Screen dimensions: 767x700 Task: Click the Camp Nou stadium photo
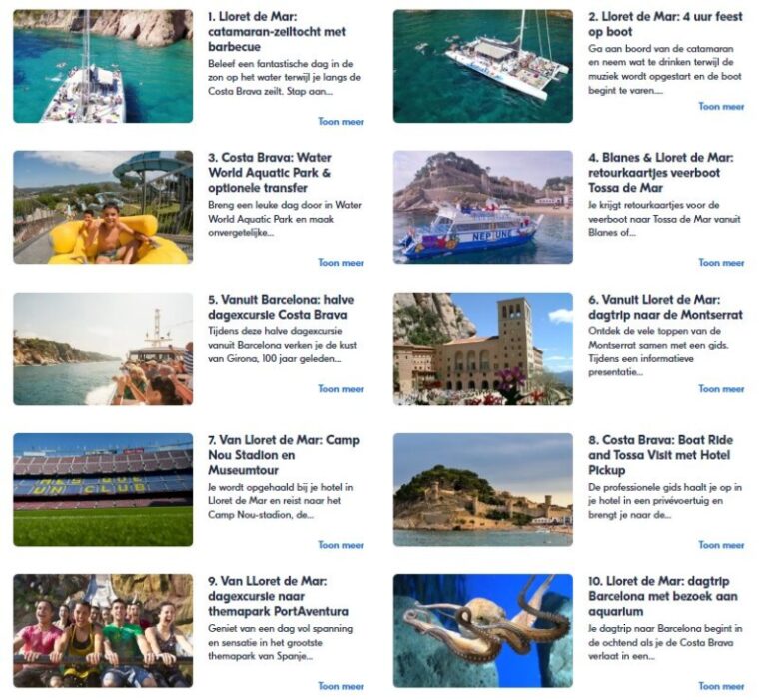click(103, 489)
